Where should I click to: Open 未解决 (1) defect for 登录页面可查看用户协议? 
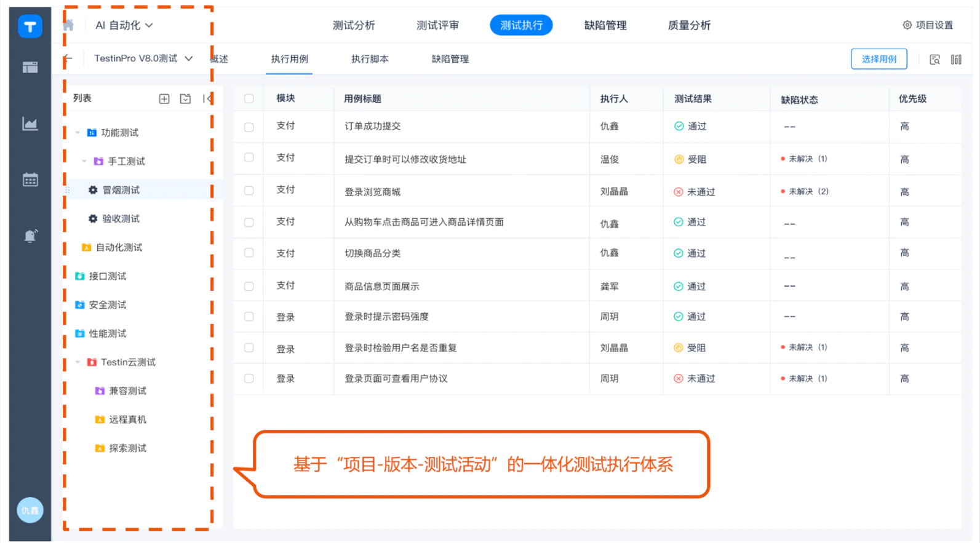click(x=804, y=378)
